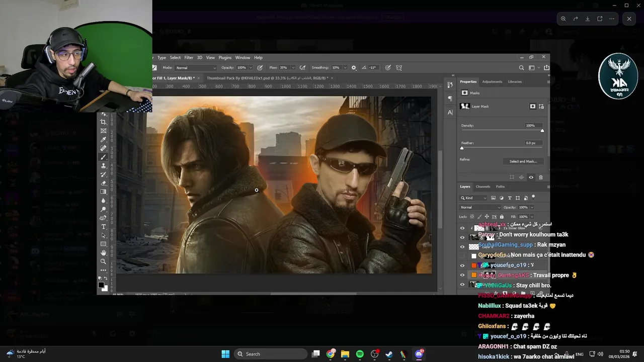
Task: Select the Spot Healing Brush tool
Action: coord(104,148)
